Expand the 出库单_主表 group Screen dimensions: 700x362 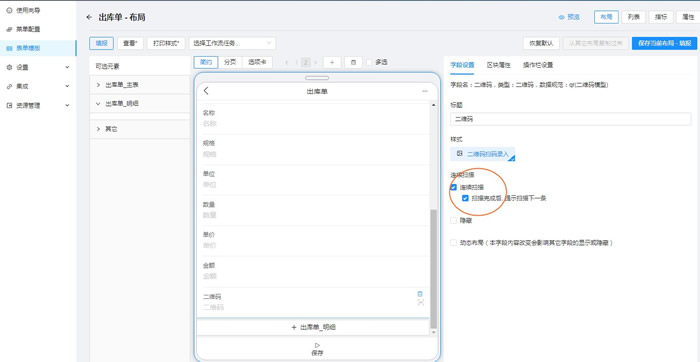[140, 85]
